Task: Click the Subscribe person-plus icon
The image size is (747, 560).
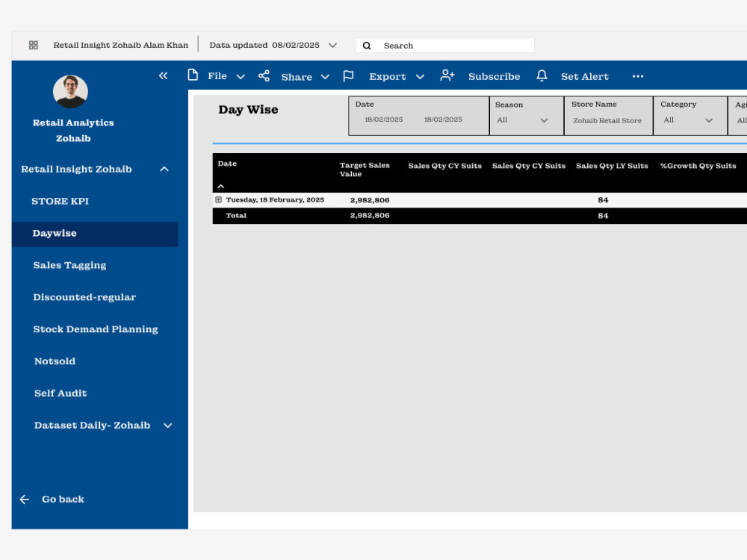Action: pyautogui.click(x=447, y=75)
